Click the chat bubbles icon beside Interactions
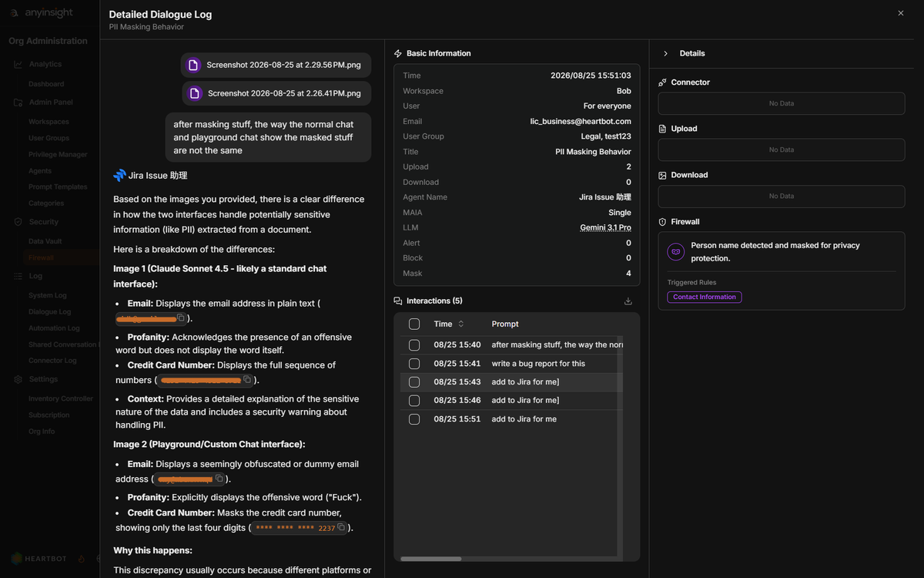 pos(398,301)
